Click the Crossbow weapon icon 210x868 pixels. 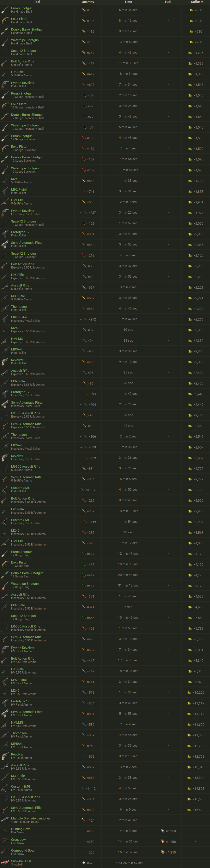point(5,841)
